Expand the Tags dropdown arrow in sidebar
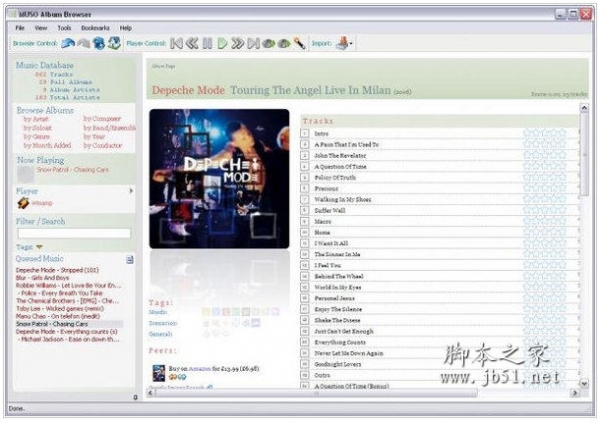This screenshot has height=423, width=600. [x=39, y=247]
